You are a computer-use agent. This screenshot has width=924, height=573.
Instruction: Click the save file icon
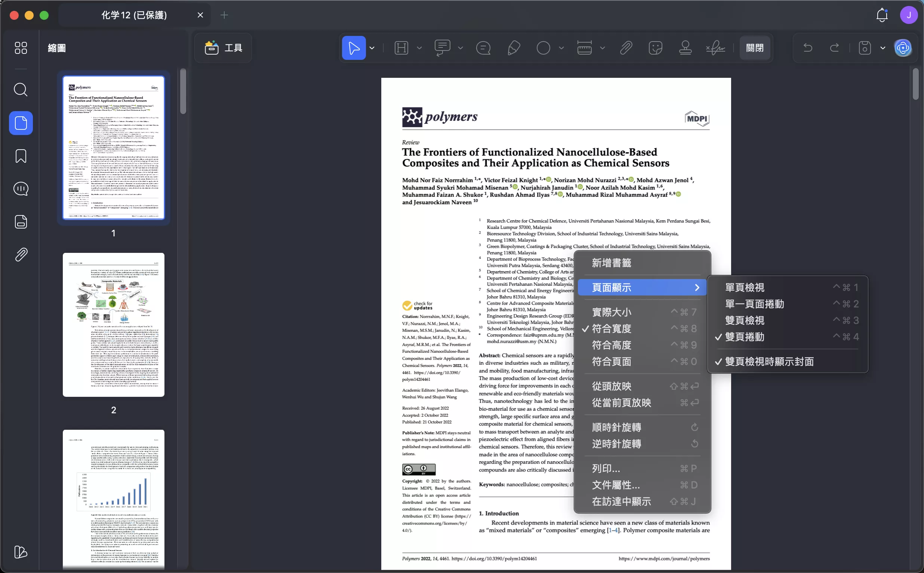865,48
